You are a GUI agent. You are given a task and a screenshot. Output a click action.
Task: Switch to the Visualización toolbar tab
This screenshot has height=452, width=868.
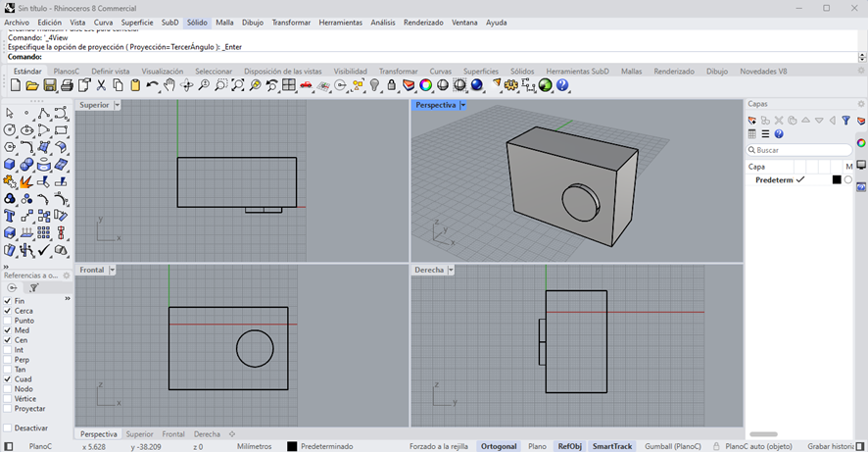coord(162,72)
